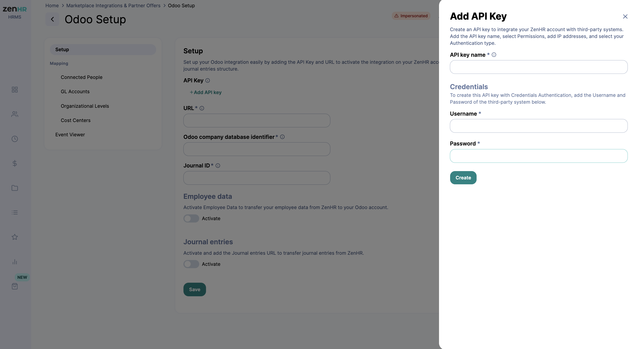Click the info icon beside API key name
This screenshot has height=349, width=644.
point(494,55)
